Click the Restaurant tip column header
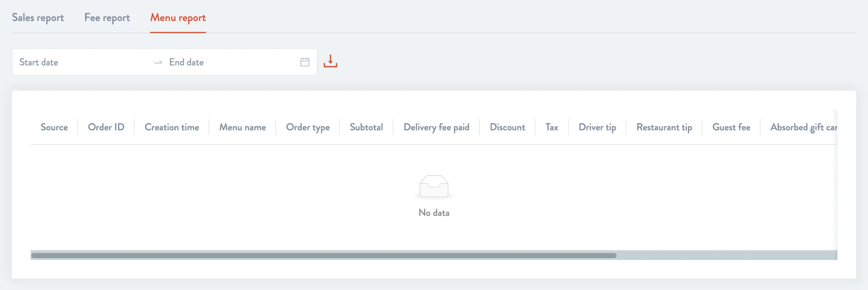This screenshot has width=868, height=290. pyautogui.click(x=664, y=127)
